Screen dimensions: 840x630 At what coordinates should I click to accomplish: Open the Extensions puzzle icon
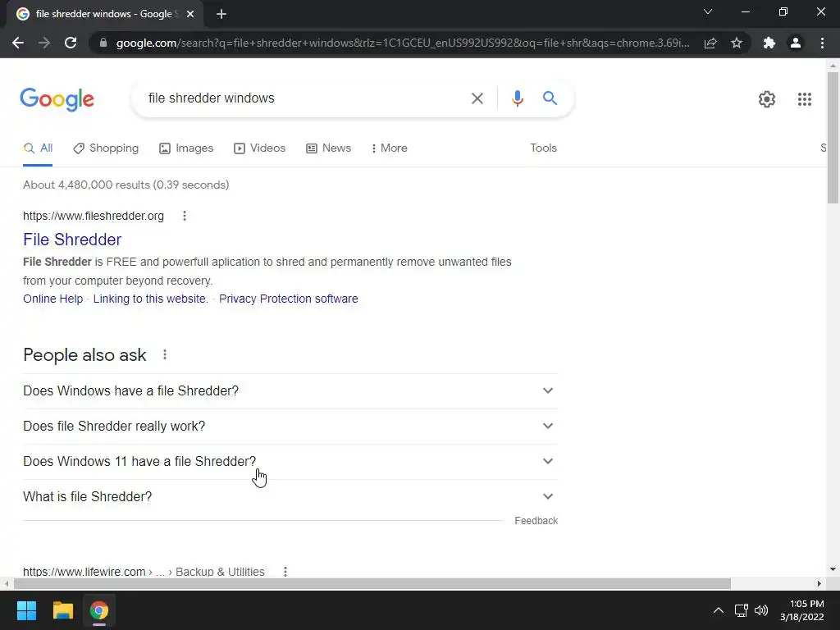pos(769,43)
